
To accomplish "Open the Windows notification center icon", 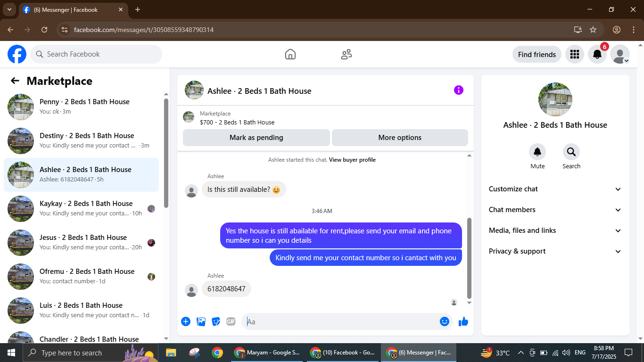I will [x=628, y=353].
